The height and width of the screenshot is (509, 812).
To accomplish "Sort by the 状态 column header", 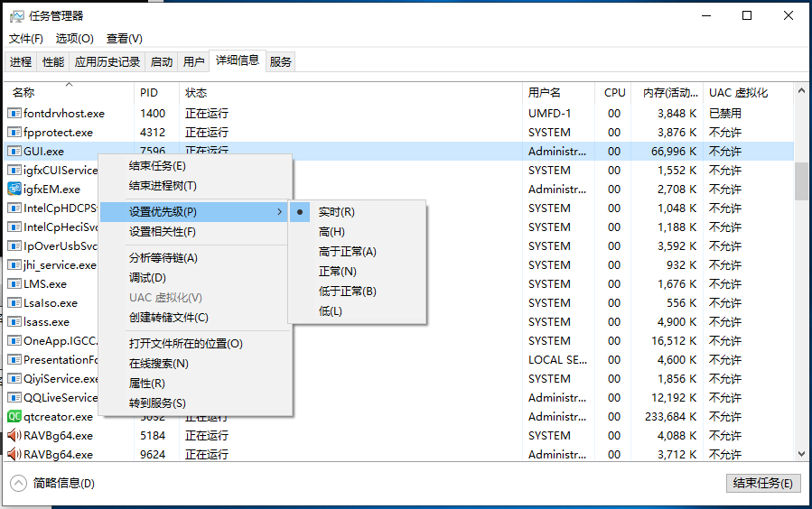I will 350,93.
